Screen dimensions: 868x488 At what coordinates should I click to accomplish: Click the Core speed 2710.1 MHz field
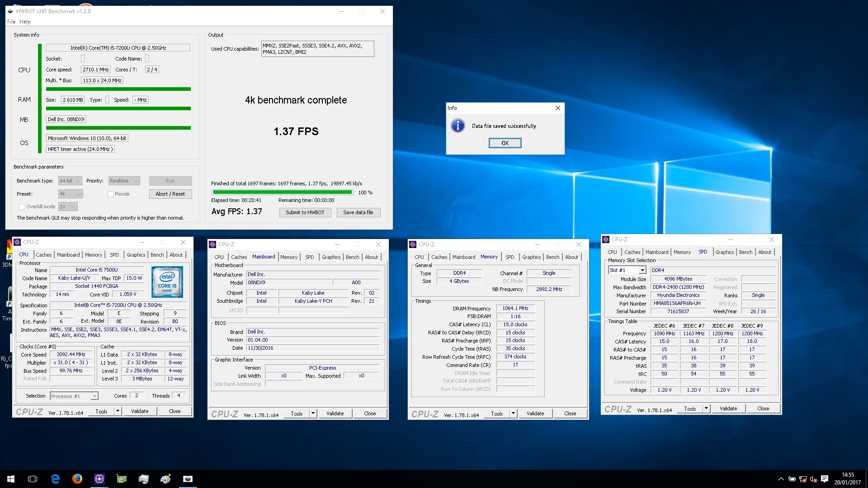96,70
